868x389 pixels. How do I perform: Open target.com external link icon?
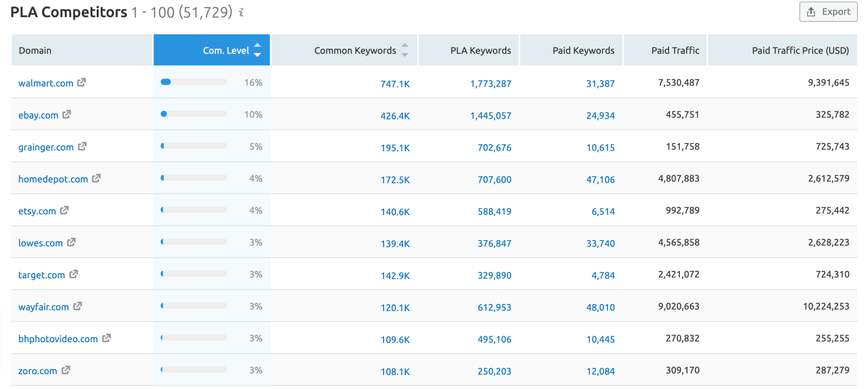point(73,274)
